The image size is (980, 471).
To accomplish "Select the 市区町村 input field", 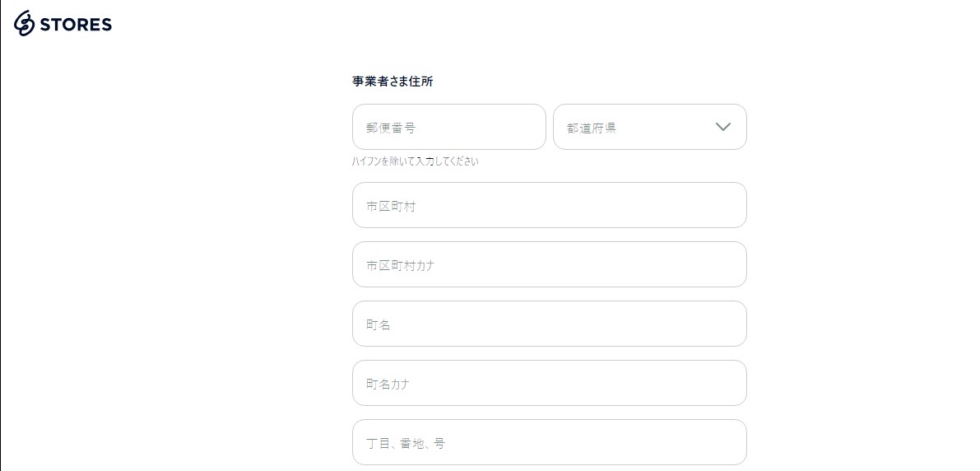I will coord(550,205).
